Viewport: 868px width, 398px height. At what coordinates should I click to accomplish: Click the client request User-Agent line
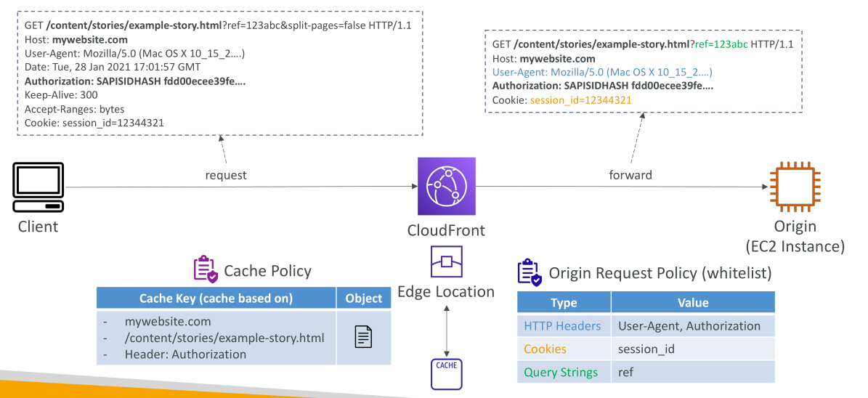[134, 54]
